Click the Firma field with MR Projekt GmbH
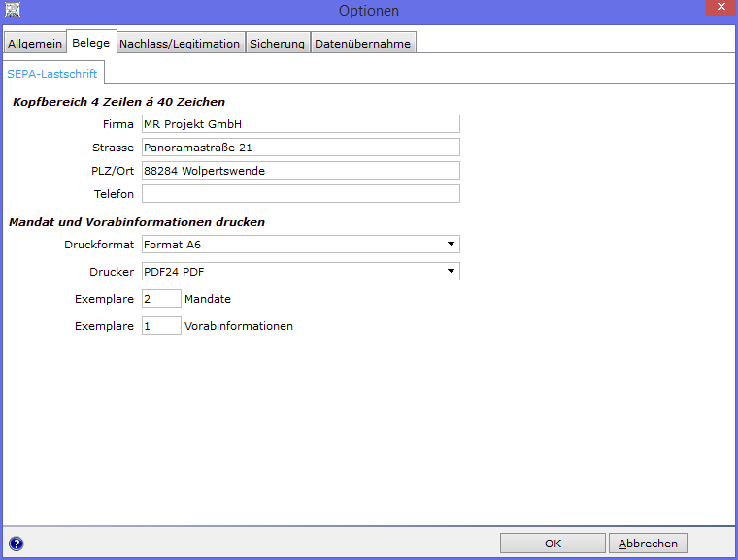 [x=301, y=124]
